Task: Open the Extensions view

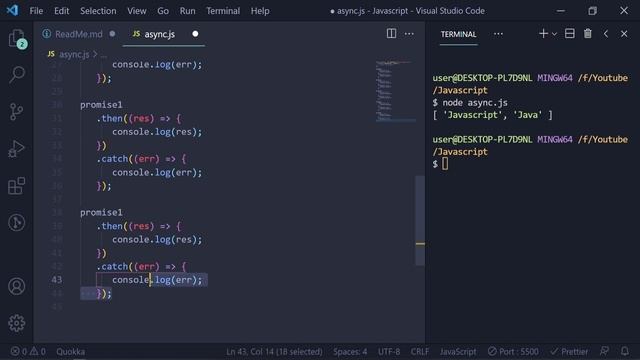Action: (x=17, y=186)
